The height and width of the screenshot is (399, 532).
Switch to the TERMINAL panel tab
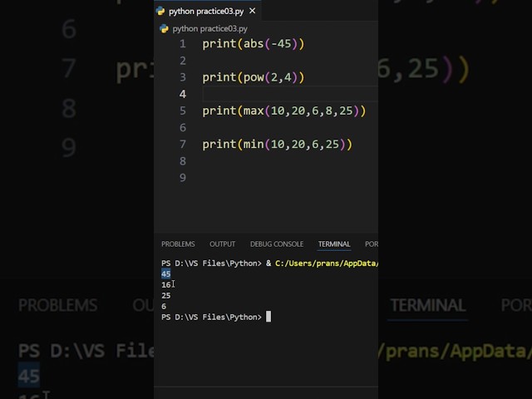(x=334, y=244)
